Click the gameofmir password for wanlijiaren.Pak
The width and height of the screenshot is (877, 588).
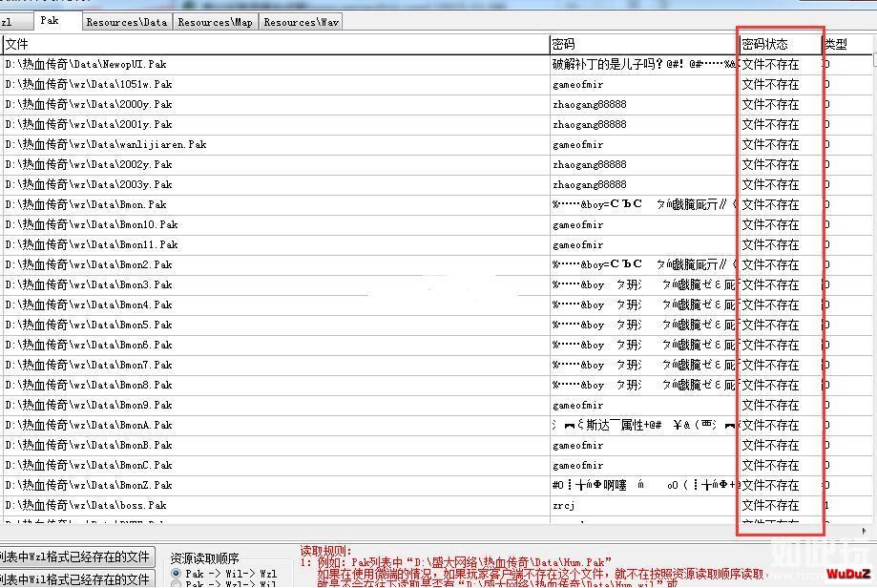(x=577, y=145)
